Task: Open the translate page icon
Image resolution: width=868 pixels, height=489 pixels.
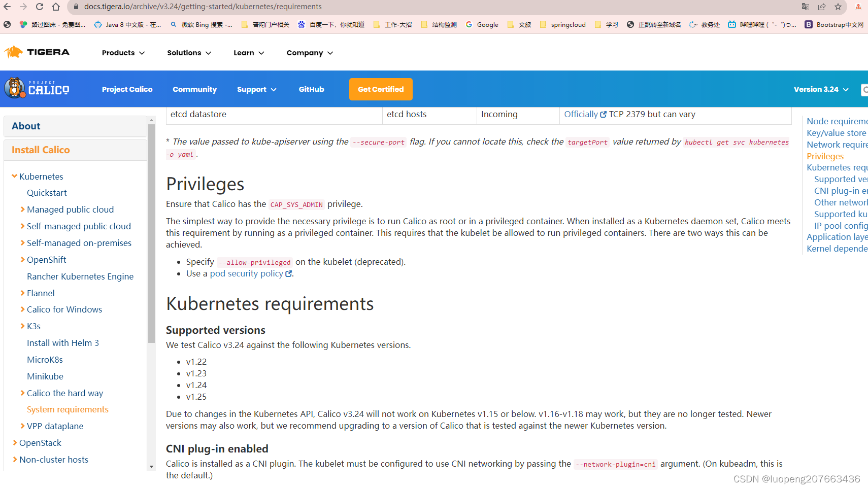Action: (x=806, y=7)
